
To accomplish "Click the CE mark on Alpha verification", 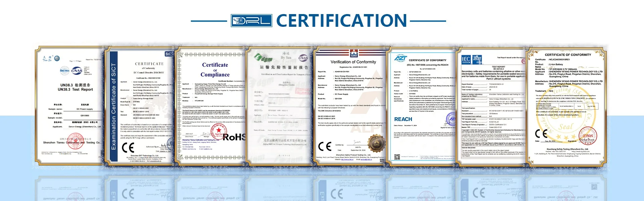I will tap(324, 146).
